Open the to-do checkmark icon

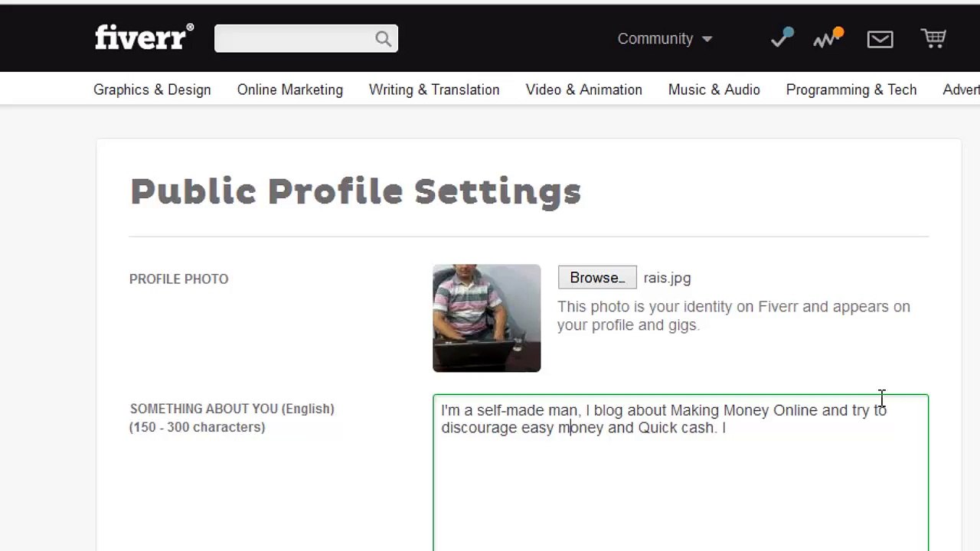coord(782,37)
